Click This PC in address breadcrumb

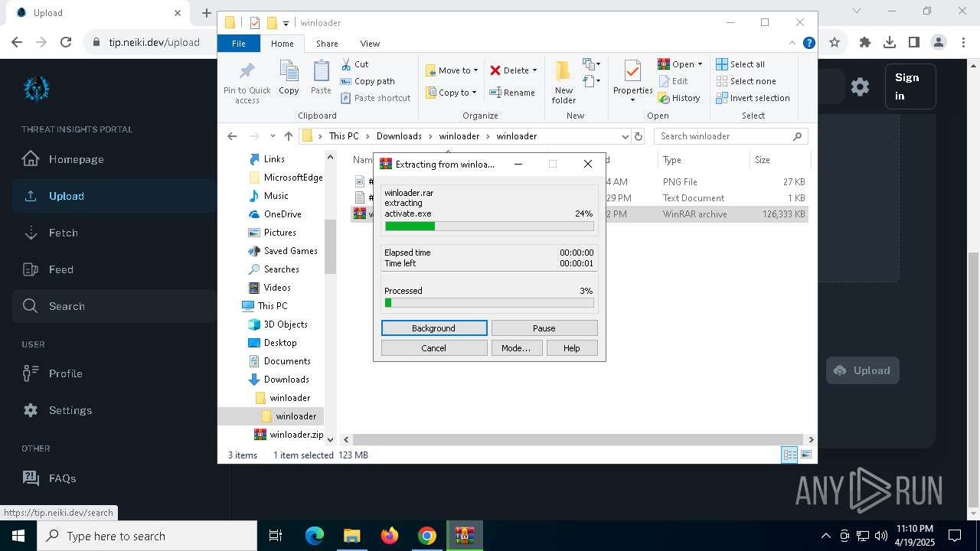(x=344, y=136)
